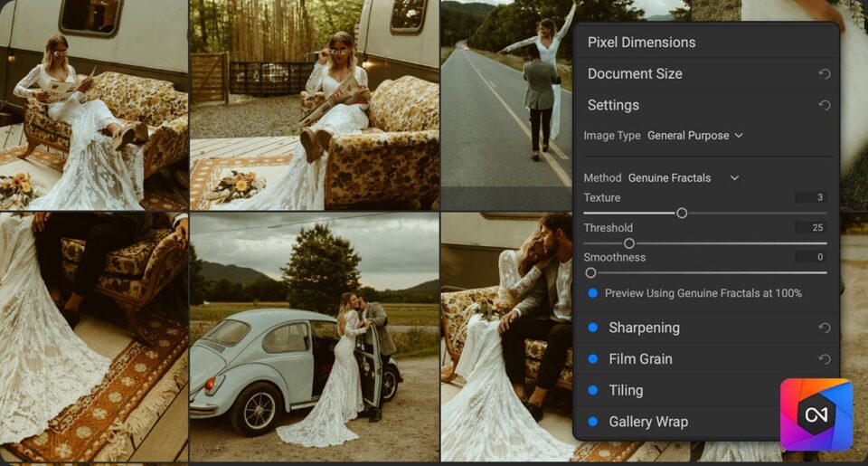Viewport: 868px width, 466px height.
Task: Expand the Document Size section header
Action: click(635, 74)
